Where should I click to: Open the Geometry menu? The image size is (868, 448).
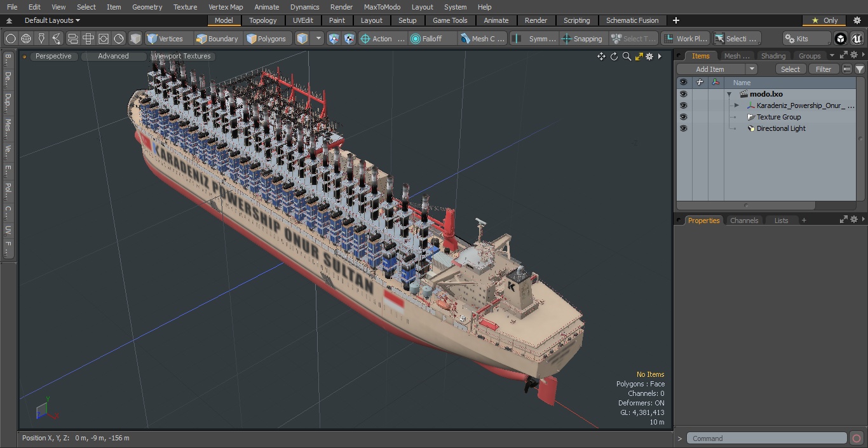point(147,7)
